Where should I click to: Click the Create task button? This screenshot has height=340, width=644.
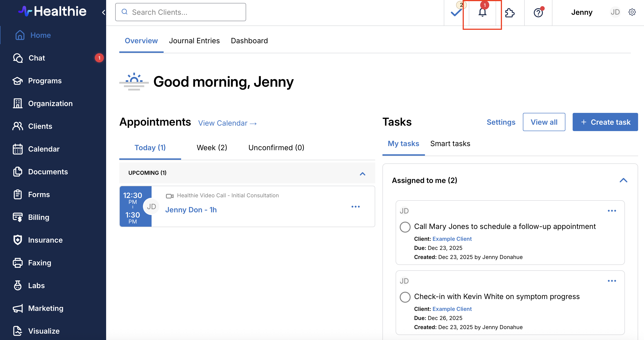pos(605,122)
